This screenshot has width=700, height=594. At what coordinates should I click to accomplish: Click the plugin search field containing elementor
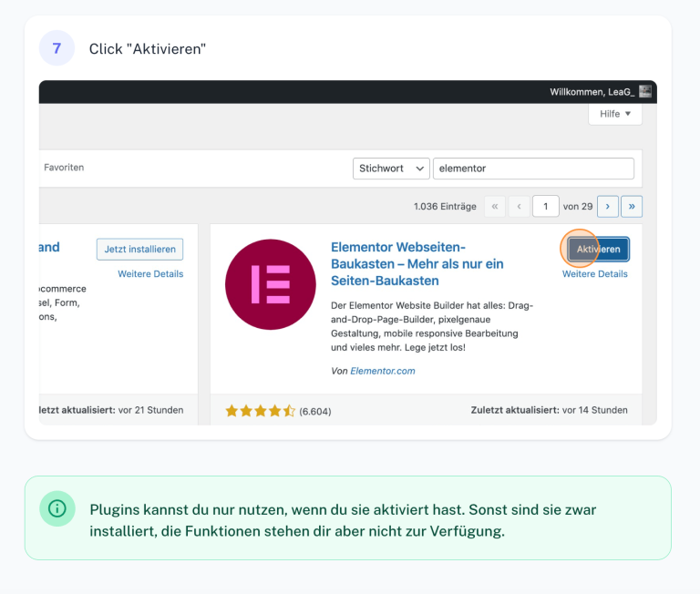tap(533, 169)
